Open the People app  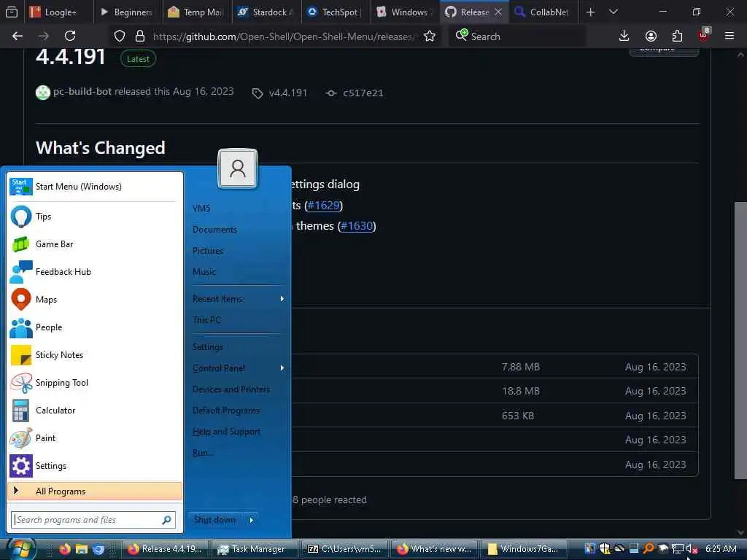(95, 327)
